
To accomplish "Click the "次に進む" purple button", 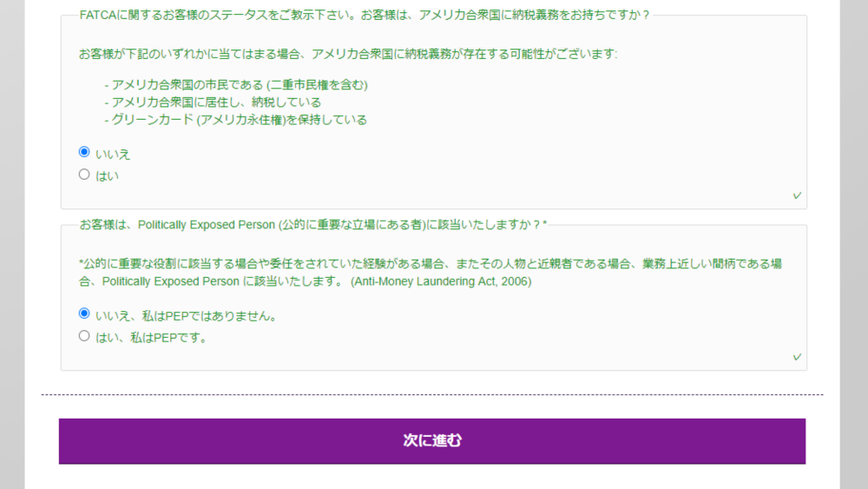I will coord(432,441).
